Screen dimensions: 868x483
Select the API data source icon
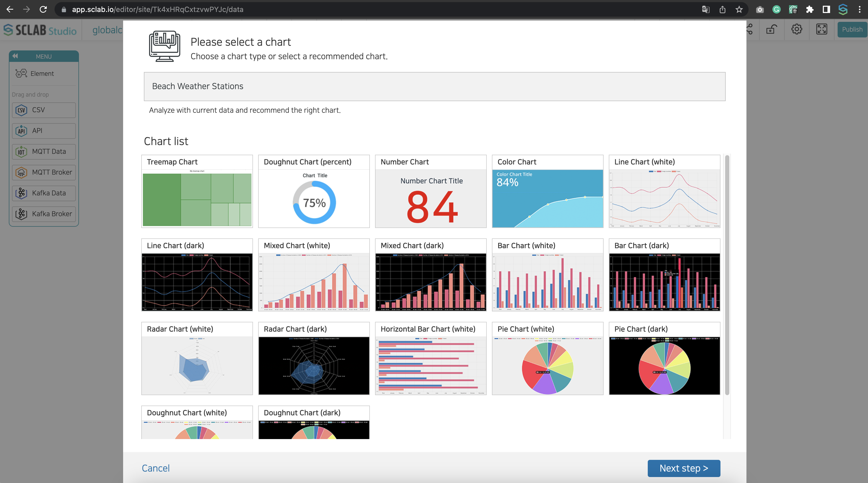coord(21,130)
